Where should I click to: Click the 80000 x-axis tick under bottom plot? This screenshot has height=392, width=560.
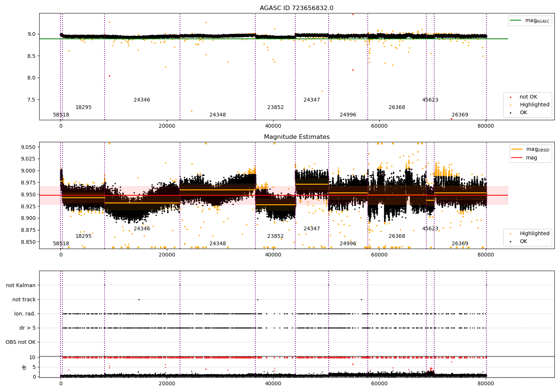485,383
